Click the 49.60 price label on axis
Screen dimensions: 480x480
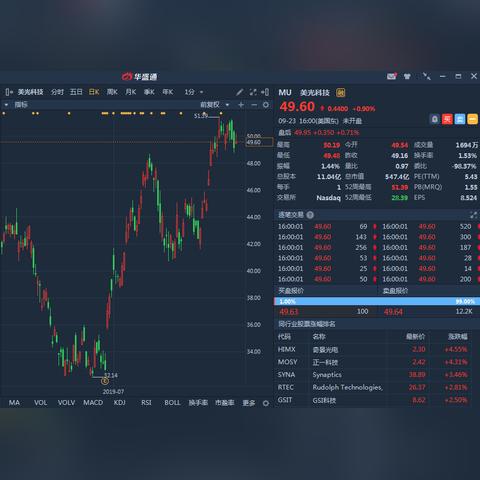259,142
